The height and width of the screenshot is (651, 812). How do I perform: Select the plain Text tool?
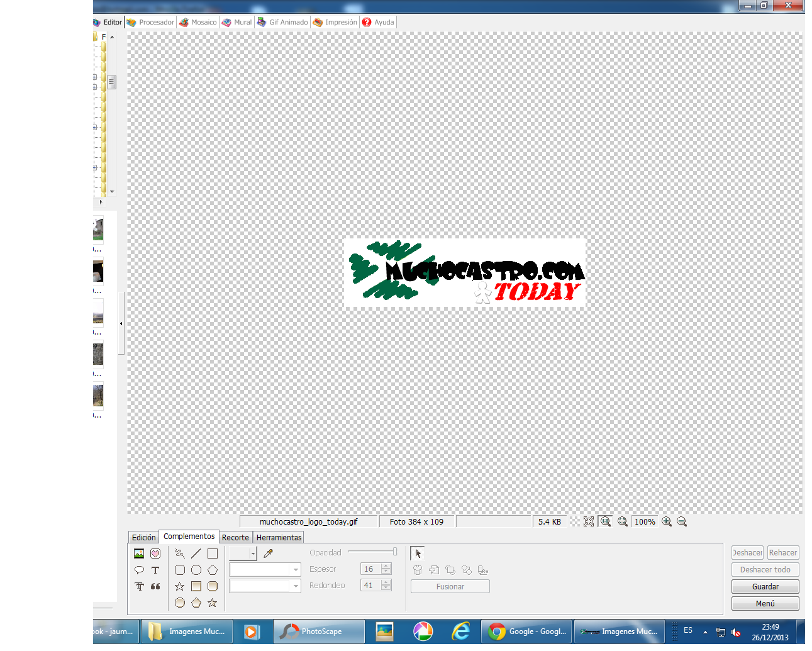(155, 570)
